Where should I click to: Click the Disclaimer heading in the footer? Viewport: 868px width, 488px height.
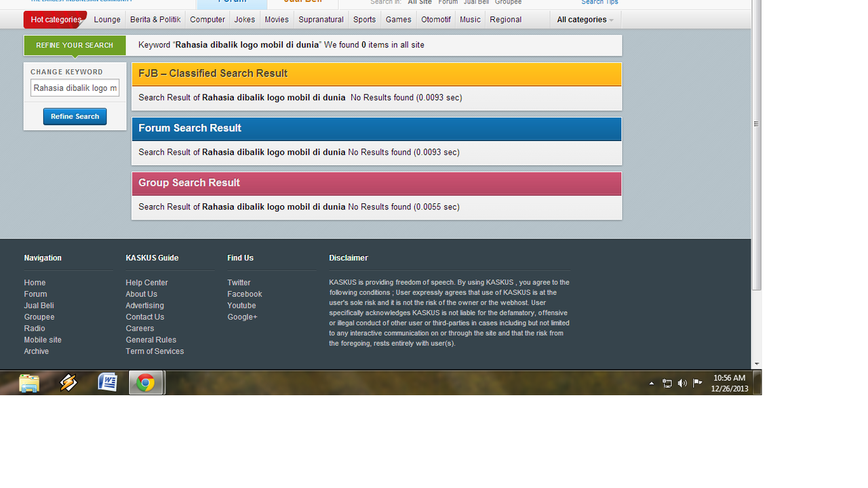[349, 258]
